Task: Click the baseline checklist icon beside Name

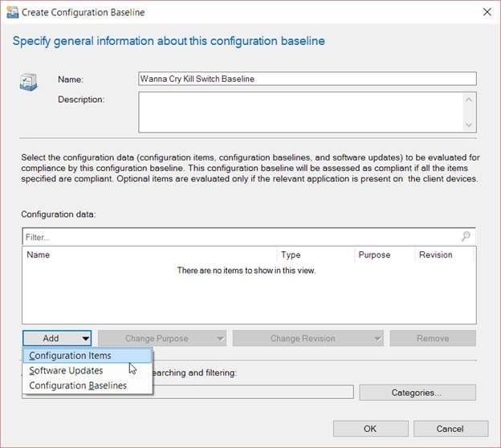Action: (x=28, y=82)
